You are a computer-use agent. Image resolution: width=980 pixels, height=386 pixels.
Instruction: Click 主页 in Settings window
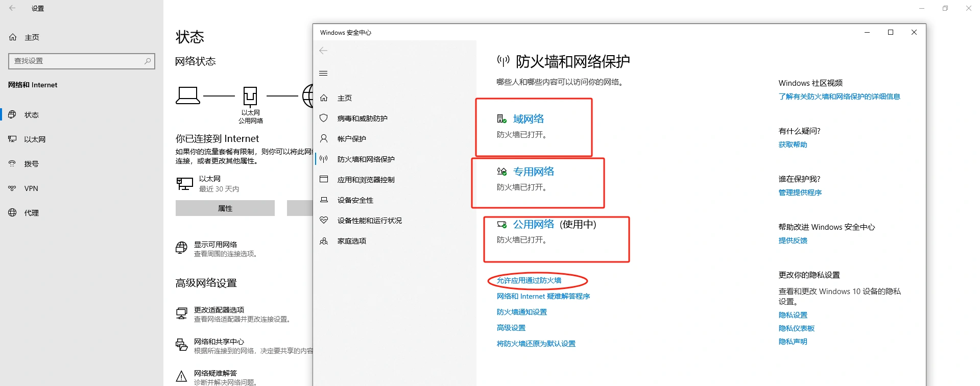(32, 37)
